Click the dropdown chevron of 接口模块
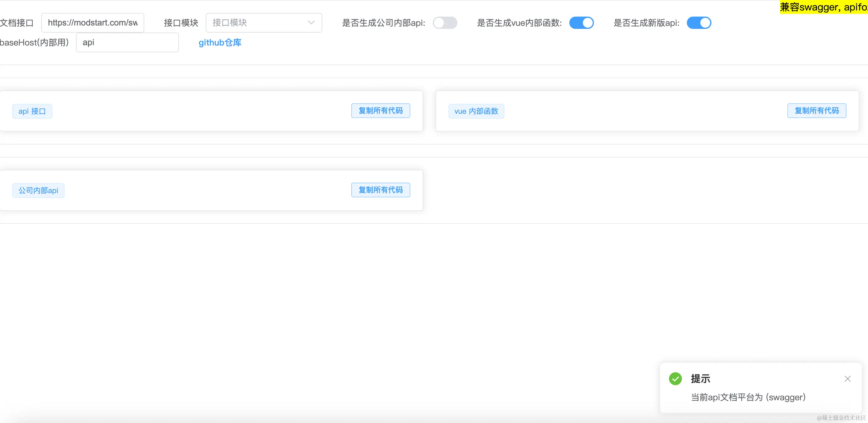Viewport: 868px width, 423px height. click(x=311, y=22)
